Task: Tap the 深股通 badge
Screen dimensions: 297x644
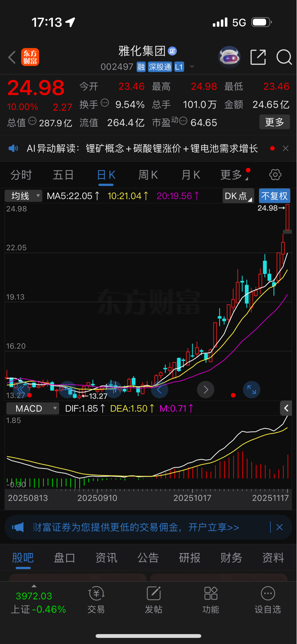Action: (160, 67)
